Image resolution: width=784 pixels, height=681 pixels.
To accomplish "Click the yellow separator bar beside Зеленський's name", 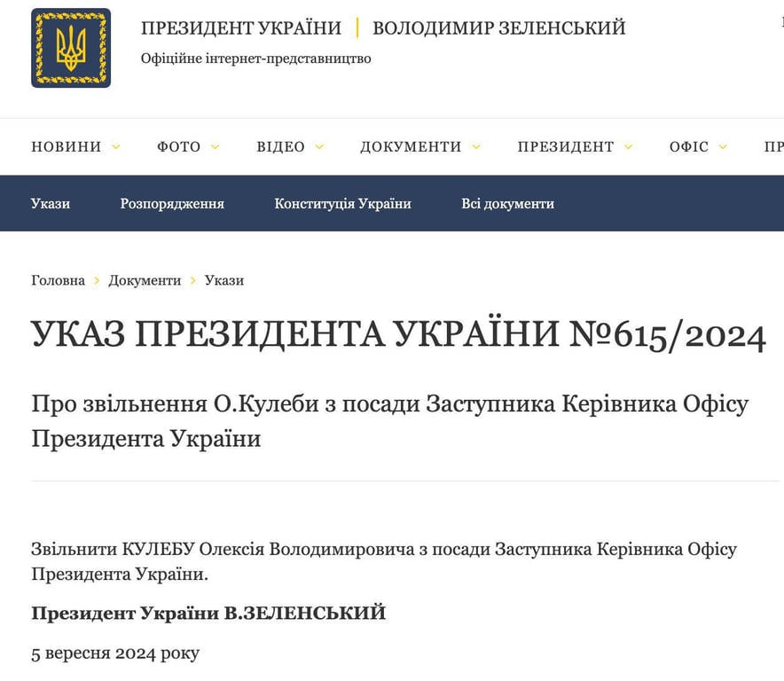I will pyautogui.click(x=358, y=27).
